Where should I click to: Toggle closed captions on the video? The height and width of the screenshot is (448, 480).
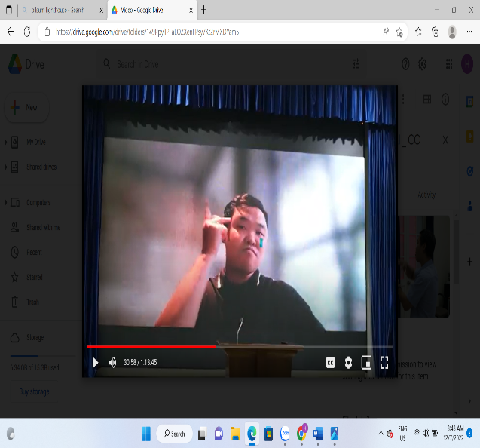point(330,363)
